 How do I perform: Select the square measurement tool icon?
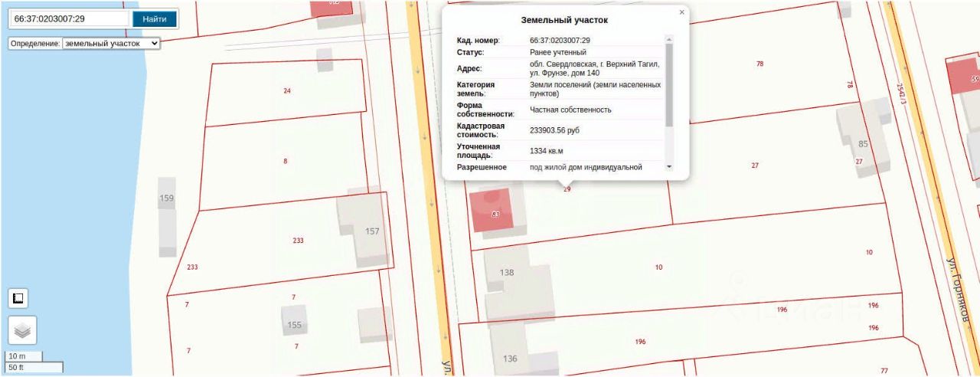(x=18, y=298)
